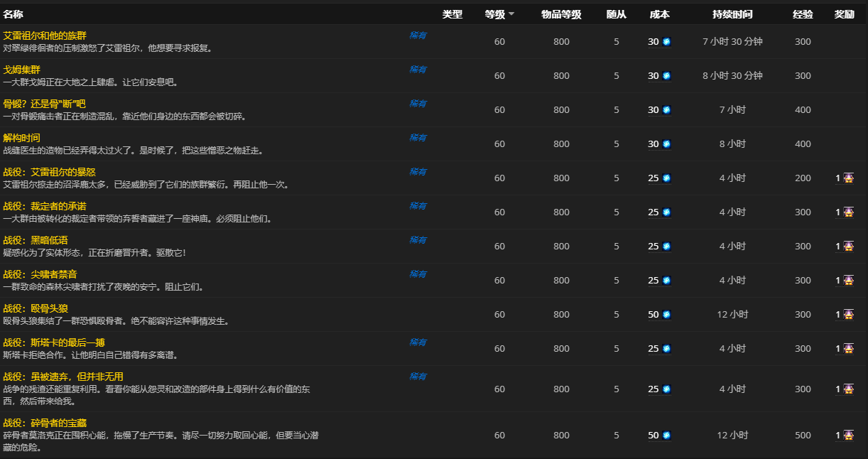The height and width of the screenshot is (459, 868).
Task: Click the cost currency icon in 战役:虽被遗弃,但并非无用 row
Action: (666, 389)
